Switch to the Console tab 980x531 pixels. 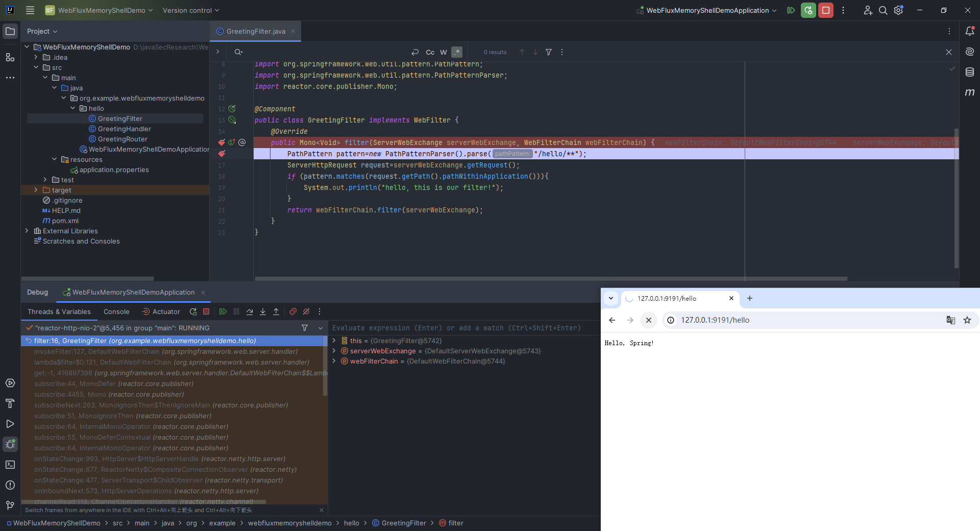[x=116, y=311]
